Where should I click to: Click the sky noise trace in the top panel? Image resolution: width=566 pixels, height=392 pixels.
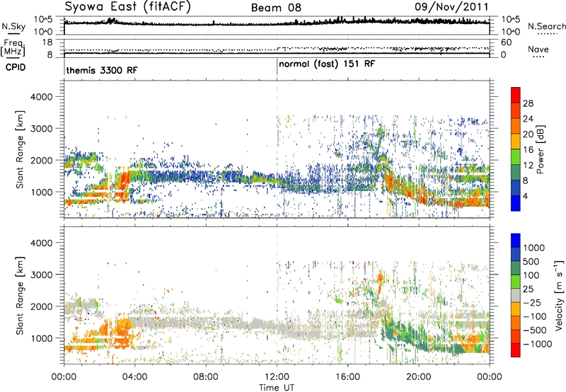(x=277, y=23)
